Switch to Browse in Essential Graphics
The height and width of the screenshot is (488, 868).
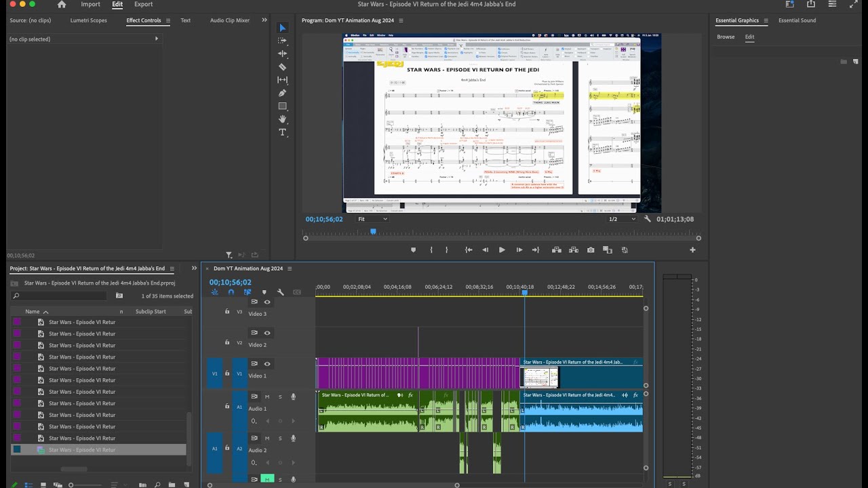point(726,37)
